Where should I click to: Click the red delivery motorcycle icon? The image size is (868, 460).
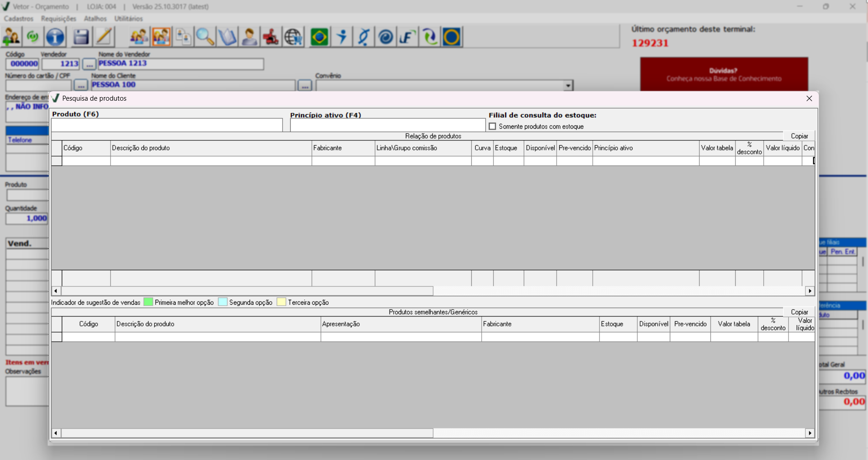click(271, 37)
